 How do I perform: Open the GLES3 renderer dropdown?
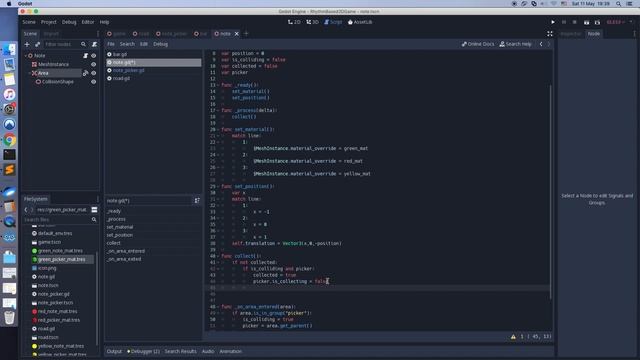coord(616,22)
